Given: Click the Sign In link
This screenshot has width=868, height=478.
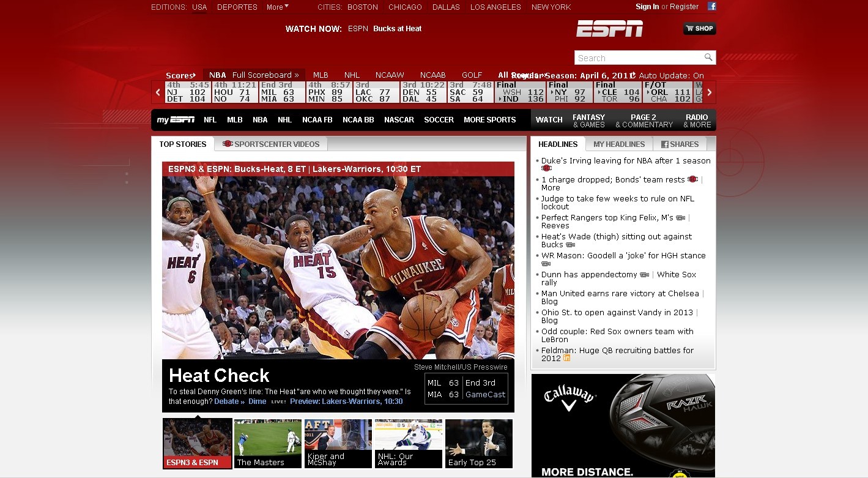Looking at the screenshot, I should [647, 7].
